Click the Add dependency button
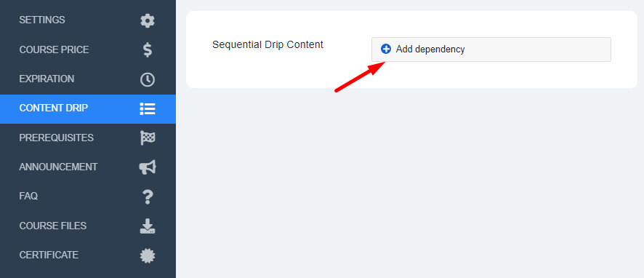Viewport: 644px width, 278px height. tap(491, 49)
